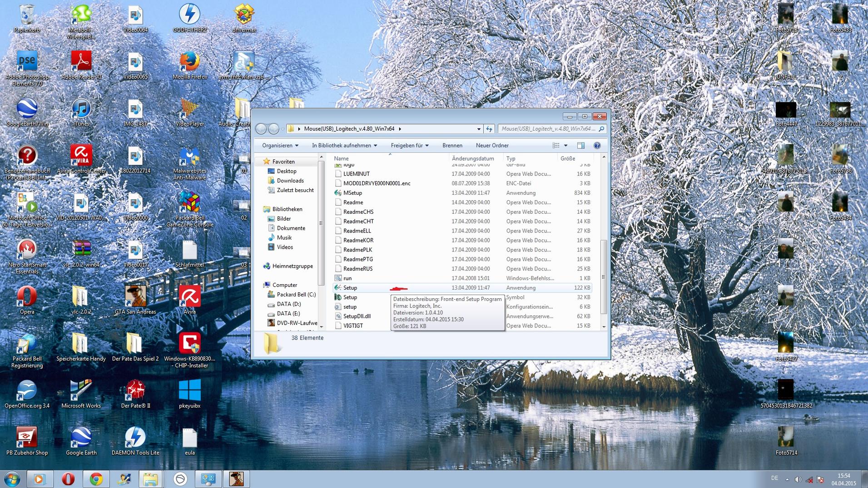Screen dimensions: 868x488
Task: Launch Adobe Reader XI desktop shortcut
Action: coord(81,65)
